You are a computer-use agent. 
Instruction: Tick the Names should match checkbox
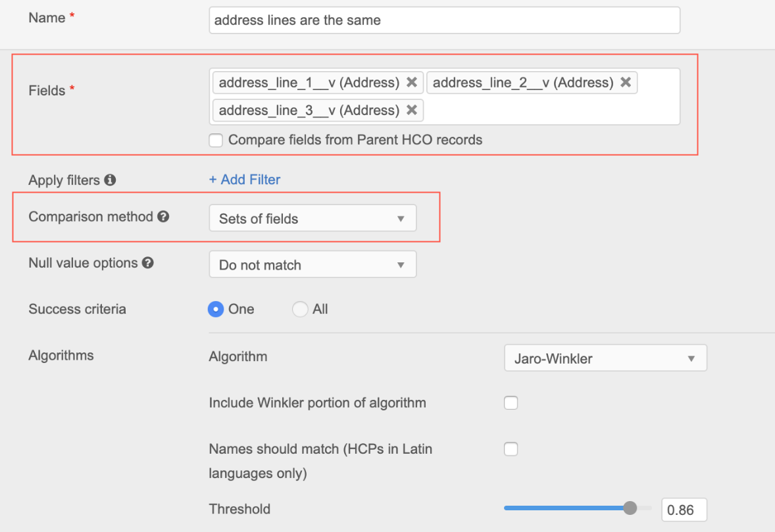click(511, 449)
